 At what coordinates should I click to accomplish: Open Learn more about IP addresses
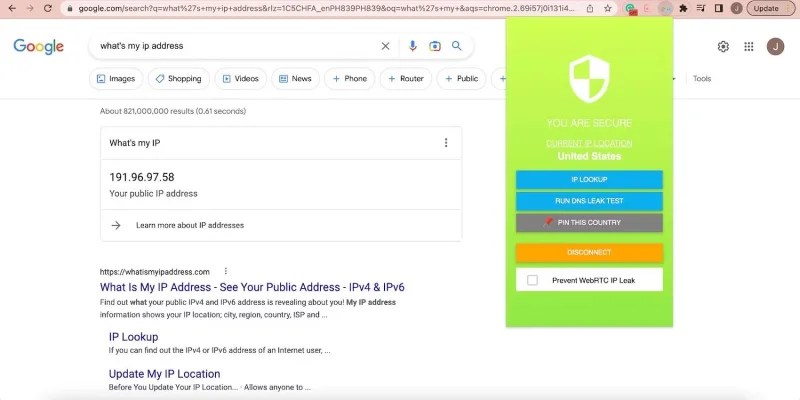pyautogui.click(x=190, y=225)
